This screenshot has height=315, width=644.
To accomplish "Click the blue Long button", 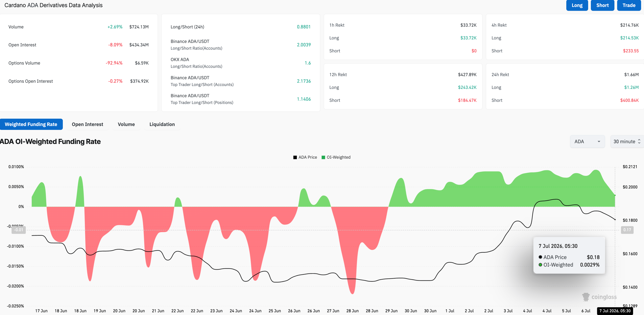I will (577, 5).
